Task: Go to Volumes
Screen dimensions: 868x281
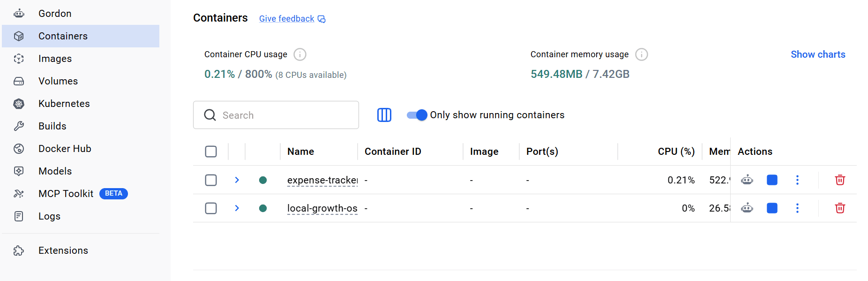Action: 81,81
